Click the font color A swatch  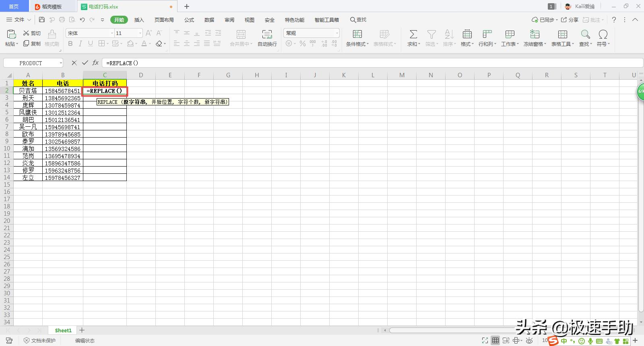point(144,43)
